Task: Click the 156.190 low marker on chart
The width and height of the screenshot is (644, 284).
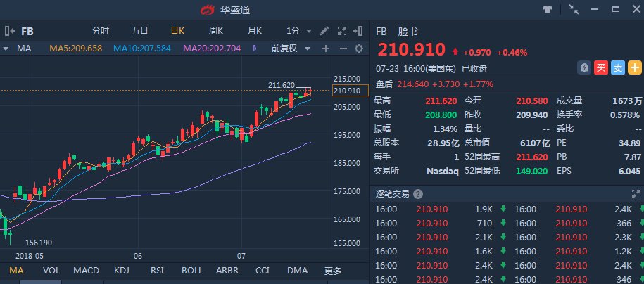Action: coord(39,243)
